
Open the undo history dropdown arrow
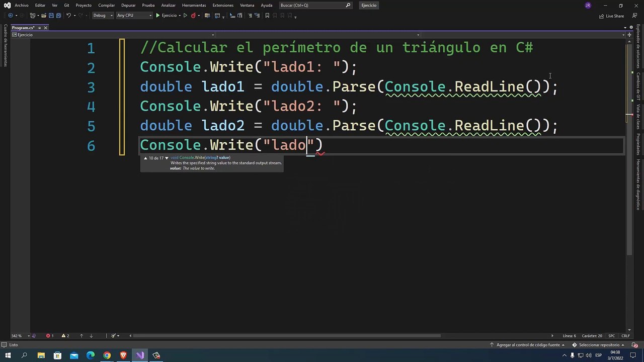click(74, 16)
